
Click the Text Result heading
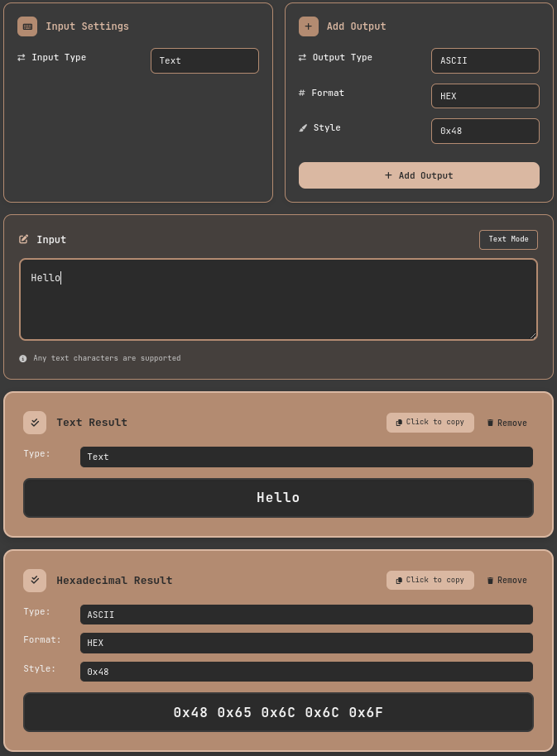coord(92,423)
